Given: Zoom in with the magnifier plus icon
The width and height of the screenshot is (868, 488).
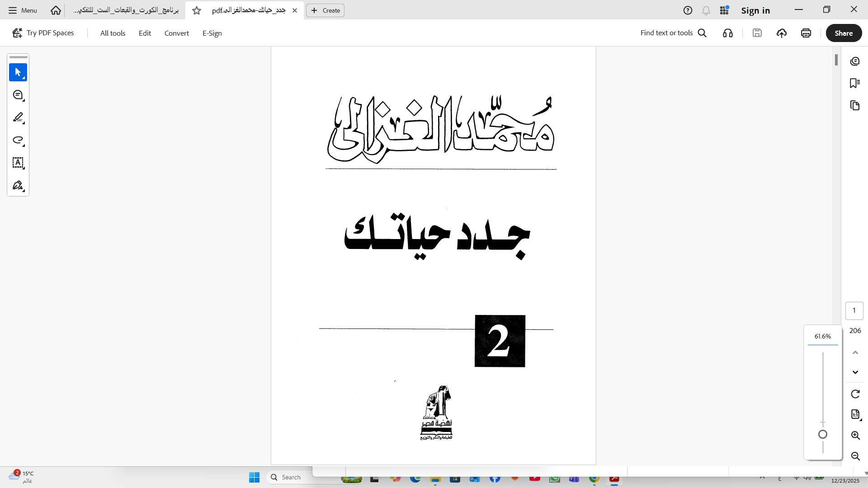Looking at the screenshot, I should (855, 435).
